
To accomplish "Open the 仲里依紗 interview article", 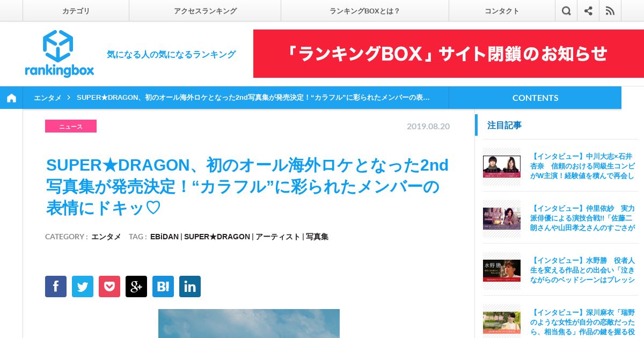I will coord(582,218).
